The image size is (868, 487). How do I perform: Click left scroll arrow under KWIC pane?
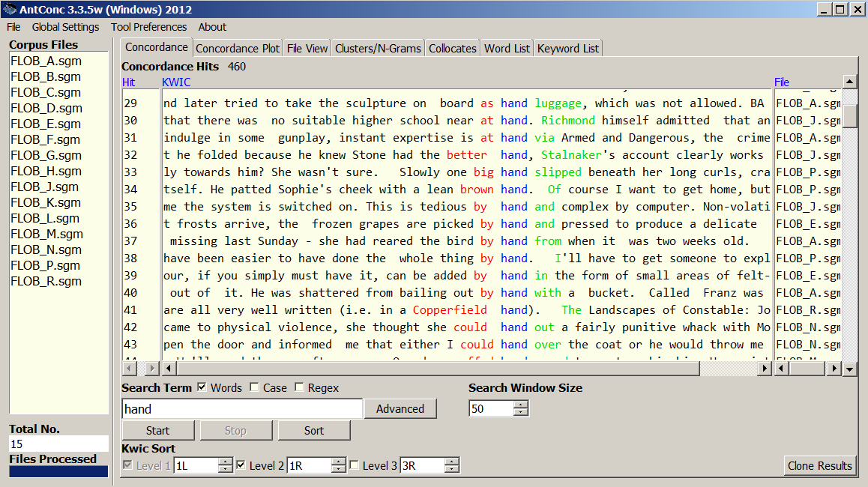169,369
